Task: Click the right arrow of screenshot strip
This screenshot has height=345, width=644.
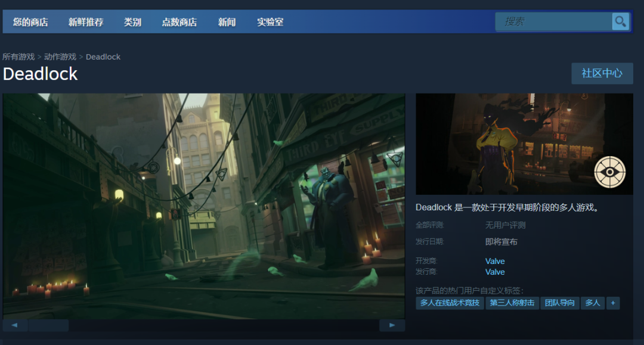Action: [x=392, y=325]
